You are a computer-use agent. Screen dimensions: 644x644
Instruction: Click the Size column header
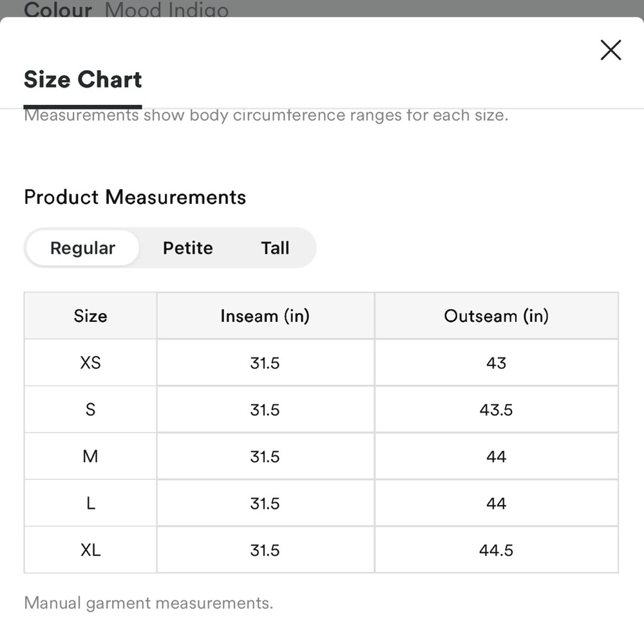click(x=90, y=316)
